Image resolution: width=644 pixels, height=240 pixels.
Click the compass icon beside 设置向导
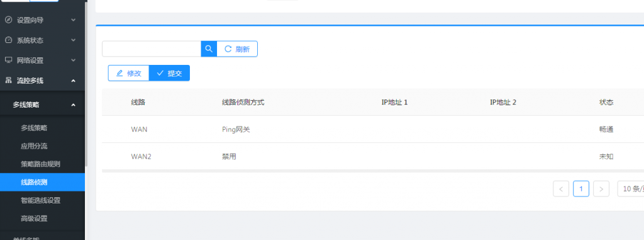[x=8, y=20]
